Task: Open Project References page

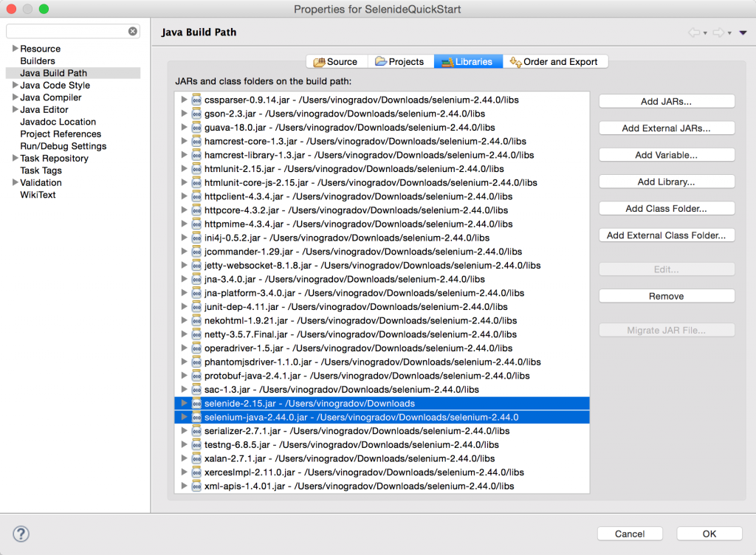Action: [61, 134]
